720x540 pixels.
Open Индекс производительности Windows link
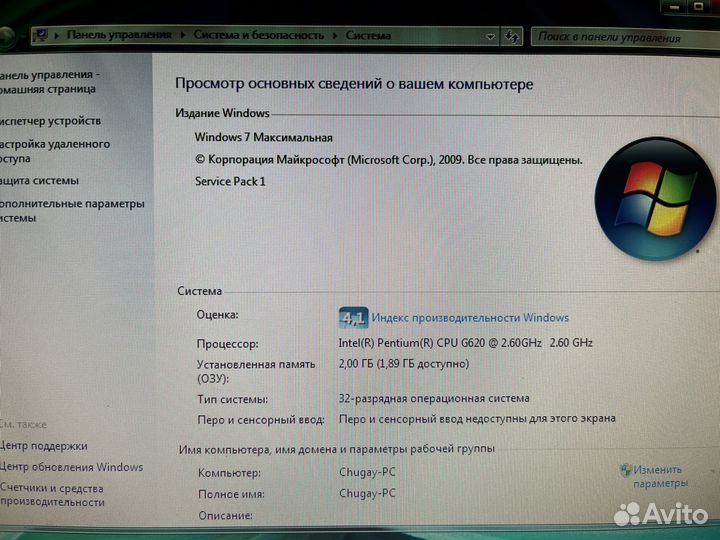470,318
